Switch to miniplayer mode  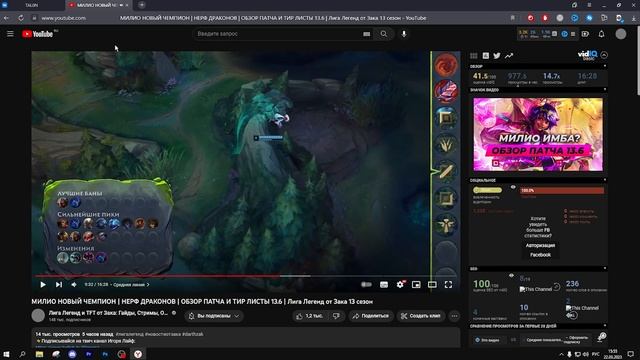(416, 284)
